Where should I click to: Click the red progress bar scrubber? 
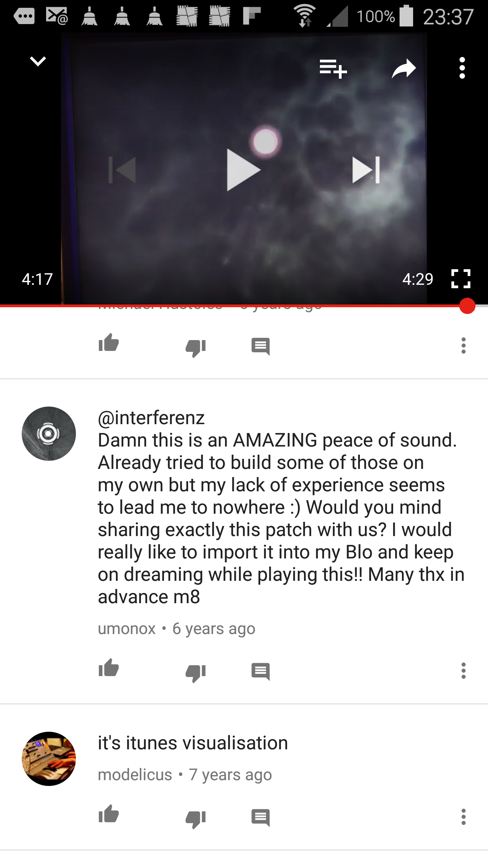pyautogui.click(x=467, y=306)
